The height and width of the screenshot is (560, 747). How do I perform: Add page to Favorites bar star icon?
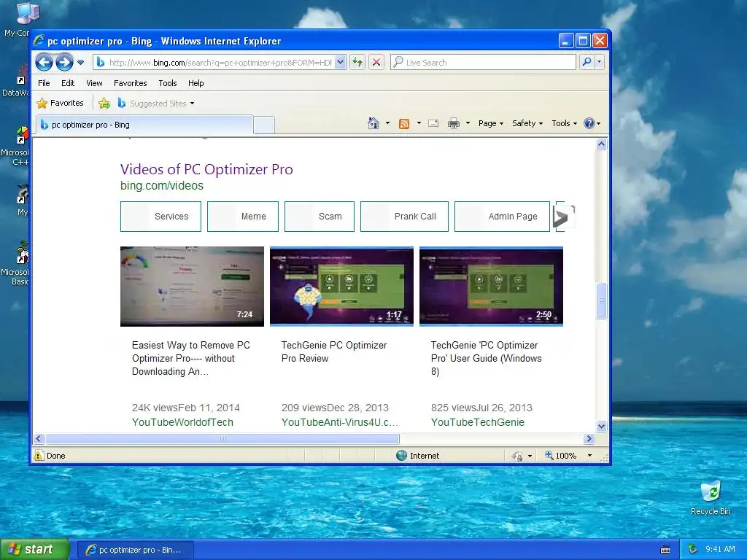tap(104, 103)
